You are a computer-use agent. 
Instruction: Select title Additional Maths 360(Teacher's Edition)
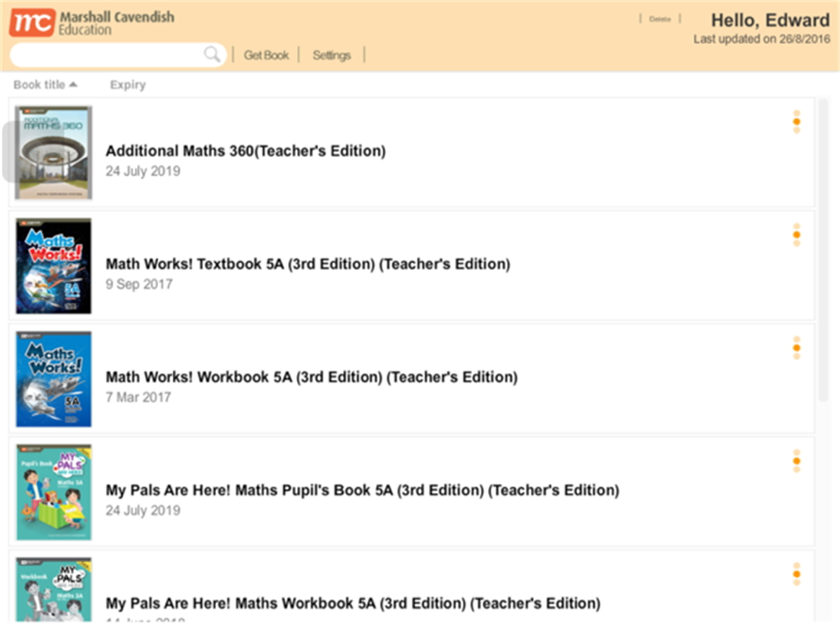click(x=245, y=151)
